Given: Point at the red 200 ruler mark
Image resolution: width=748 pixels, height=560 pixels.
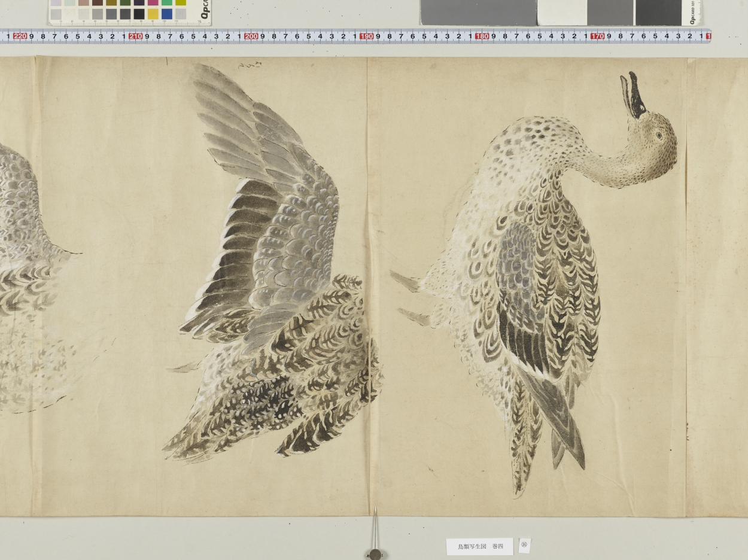Looking at the screenshot, I should pyautogui.click(x=251, y=36).
